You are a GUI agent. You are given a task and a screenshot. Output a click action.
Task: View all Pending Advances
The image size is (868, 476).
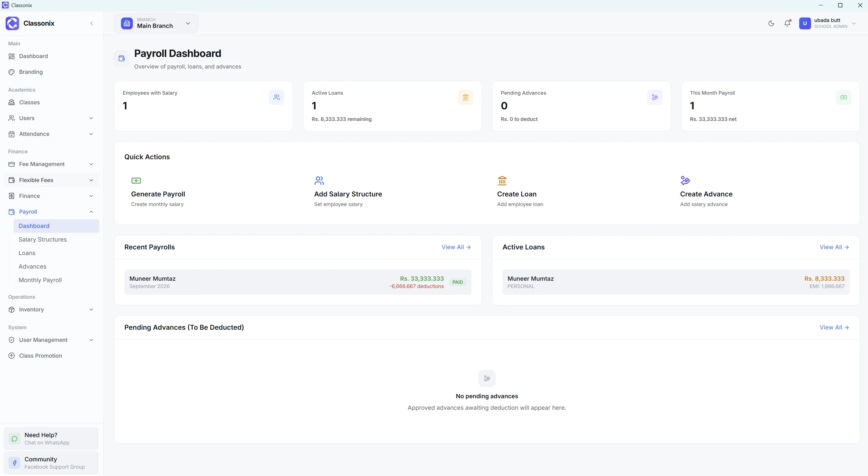[834, 327]
